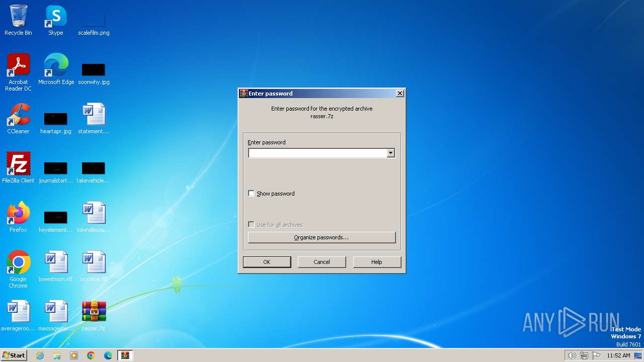Select the statement Word document icon
Viewport: 644px width, 362px height.
[x=94, y=119]
